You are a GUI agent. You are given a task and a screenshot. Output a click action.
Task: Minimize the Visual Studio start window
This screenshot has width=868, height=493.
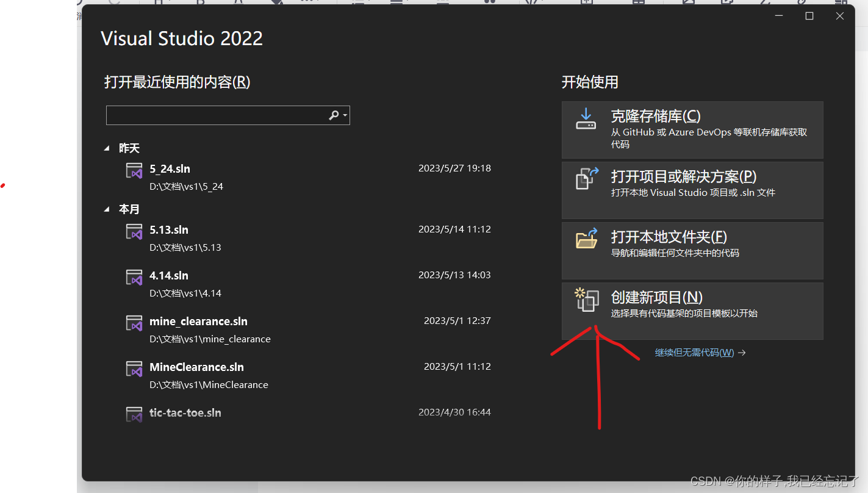pos(779,16)
